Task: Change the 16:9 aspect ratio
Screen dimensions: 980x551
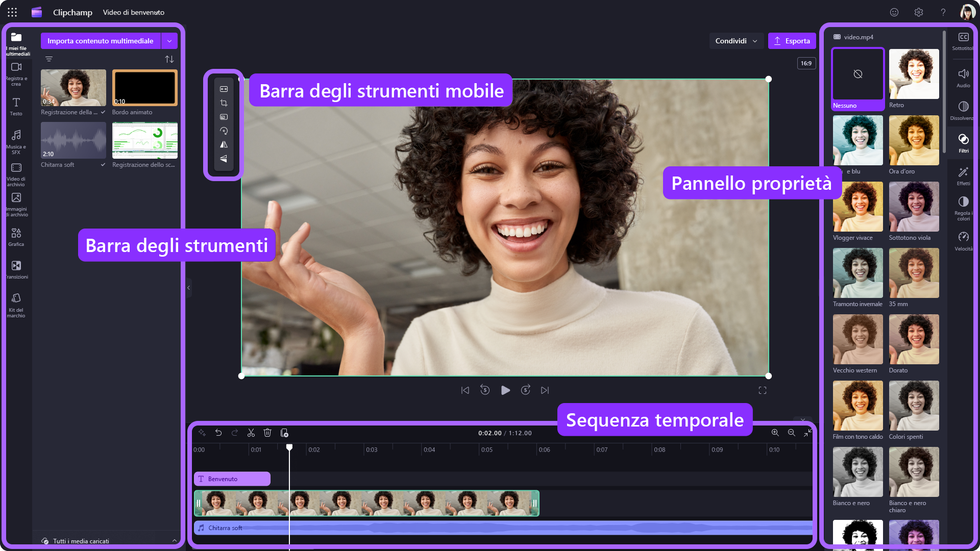Action: (806, 63)
